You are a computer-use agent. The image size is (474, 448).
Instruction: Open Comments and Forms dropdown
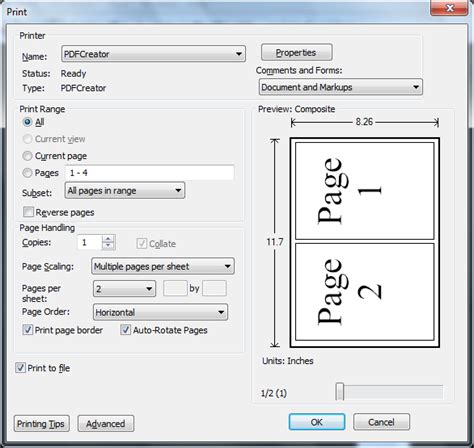[x=341, y=87]
